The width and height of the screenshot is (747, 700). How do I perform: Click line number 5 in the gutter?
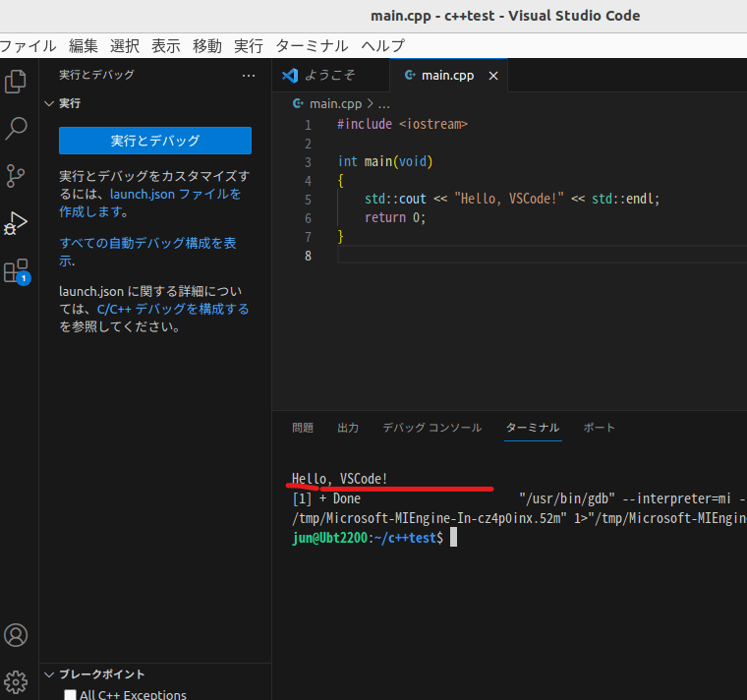pos(309,200)
